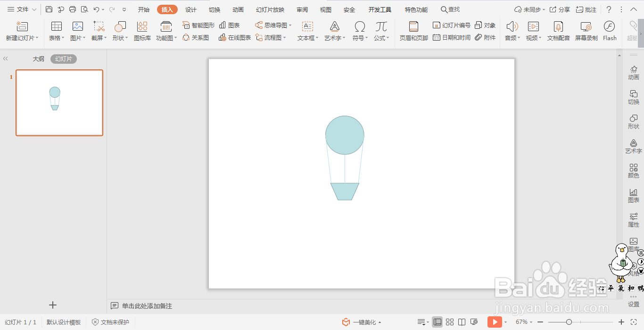Open the 开始 Home tab
The height and width of the screenshot is (330, 644).
144,9
